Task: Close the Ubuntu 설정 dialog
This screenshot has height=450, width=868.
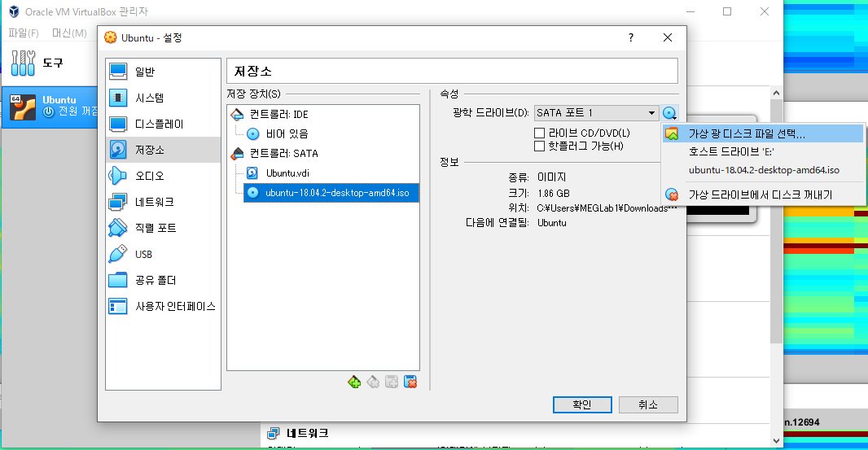Action: pos(668,37)
